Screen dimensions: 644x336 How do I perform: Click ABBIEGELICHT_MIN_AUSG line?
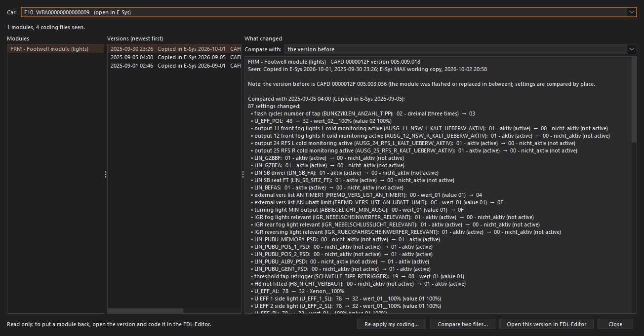357,210
